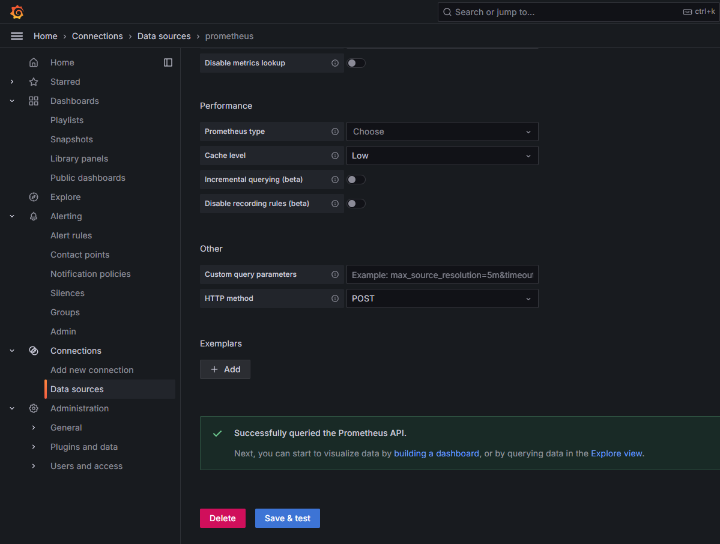Show info for Prometheus type

tap(335, 132)
